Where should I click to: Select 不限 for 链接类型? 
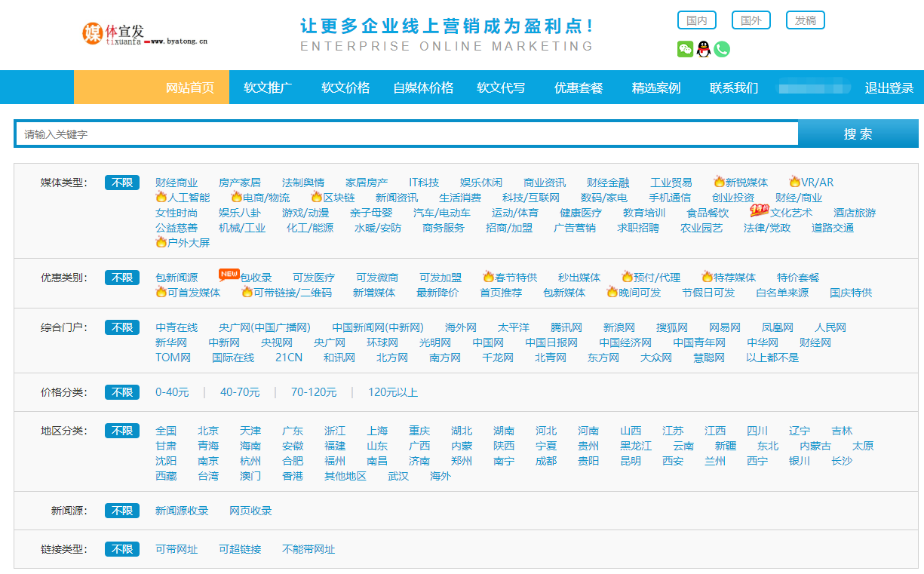tap(122, 549)
